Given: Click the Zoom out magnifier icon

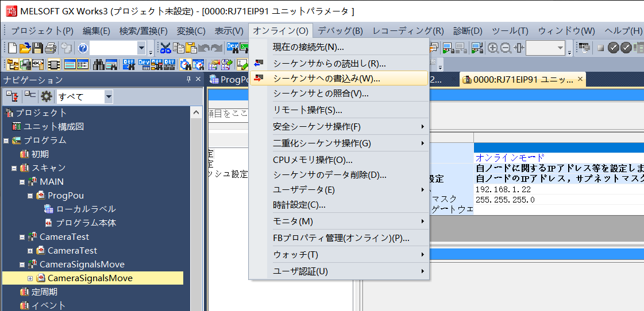Looking at the screenshot, I should coord(506,48).
